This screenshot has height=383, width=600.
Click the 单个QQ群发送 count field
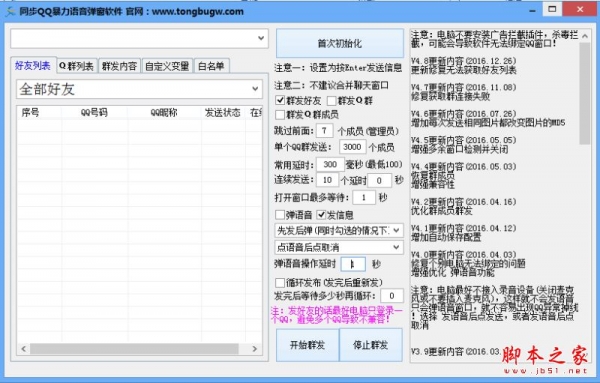tap(352, 147)
